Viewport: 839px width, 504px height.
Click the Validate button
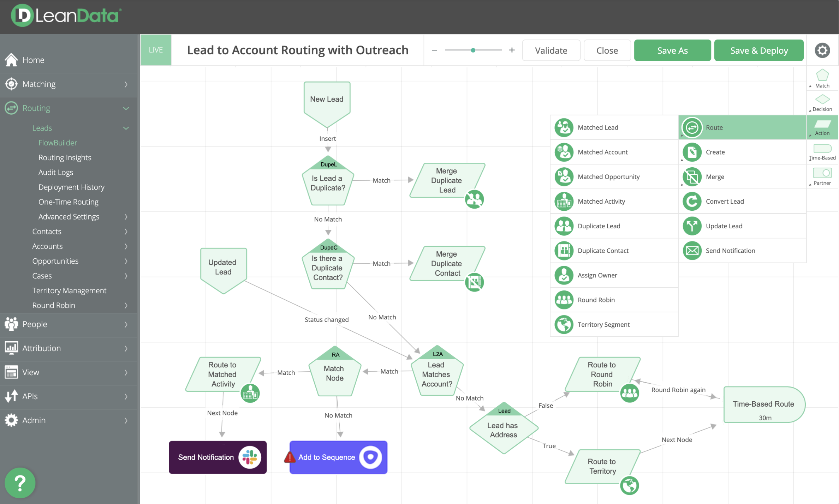point(551,50)
